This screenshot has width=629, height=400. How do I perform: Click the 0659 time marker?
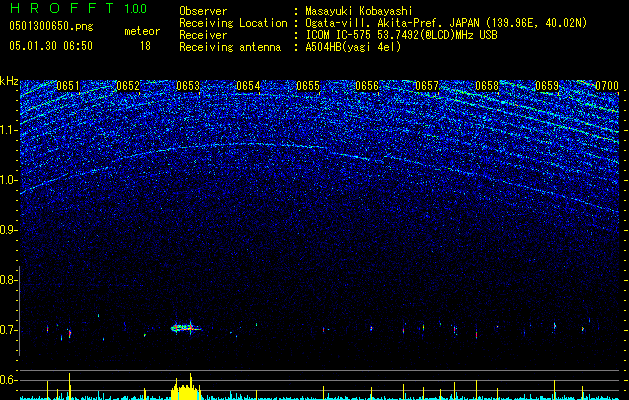547,86
